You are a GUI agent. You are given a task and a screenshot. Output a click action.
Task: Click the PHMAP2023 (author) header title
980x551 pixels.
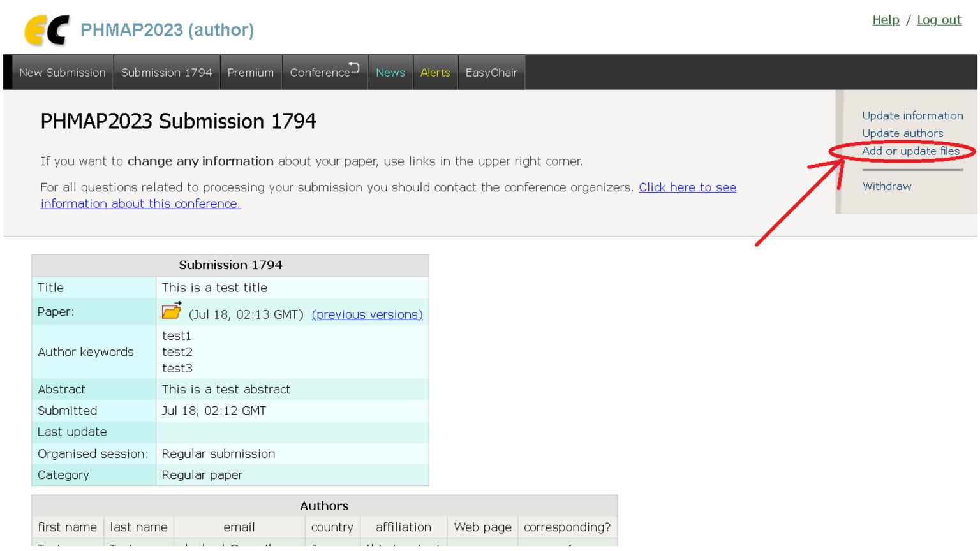click(x=167, y=30)
